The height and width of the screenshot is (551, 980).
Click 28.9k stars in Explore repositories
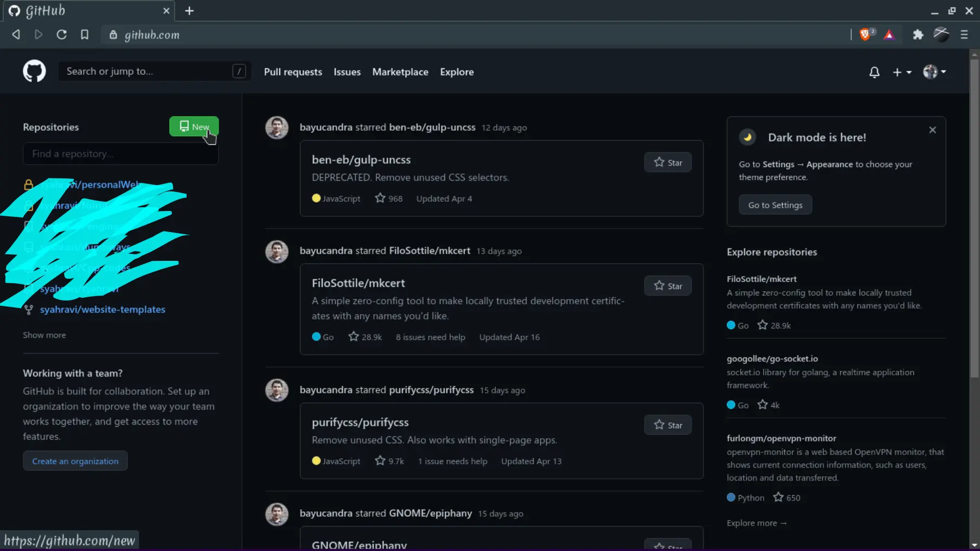[774, 325]
